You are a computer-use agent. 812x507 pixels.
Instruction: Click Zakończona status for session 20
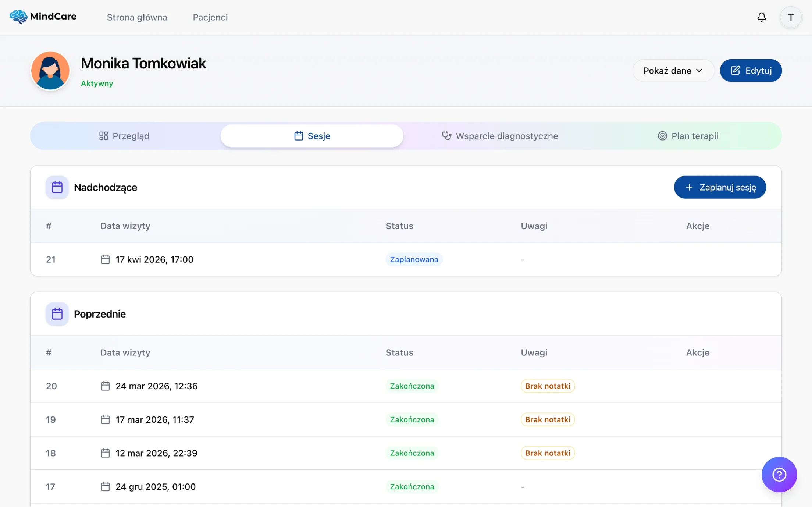pyautogui.click(x=412, y=386)
